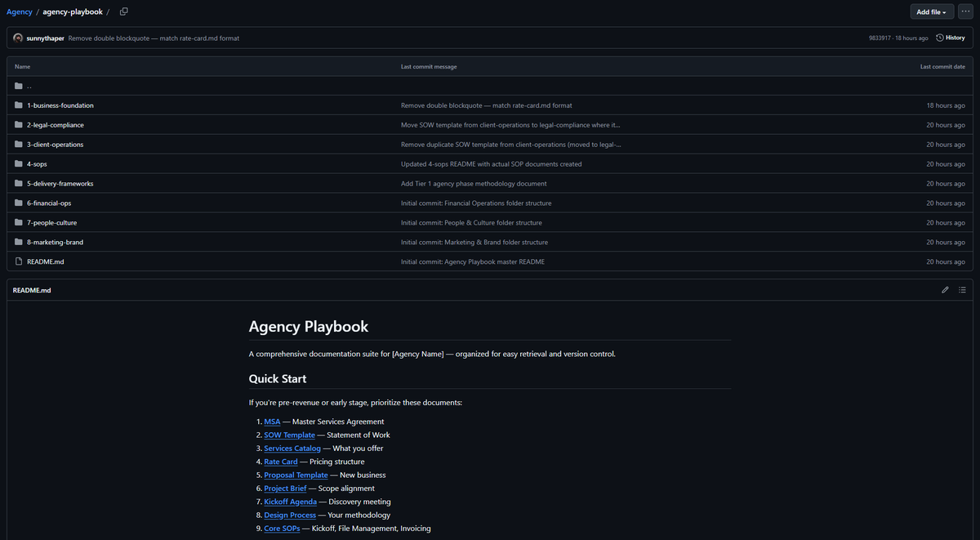Click the sunnythaper avatar image

(x=18, y=38)
